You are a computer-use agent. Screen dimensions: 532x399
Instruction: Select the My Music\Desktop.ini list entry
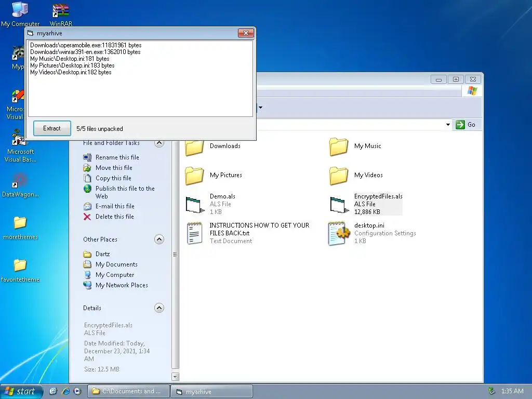pyautogui.click(x=70, y=59)
